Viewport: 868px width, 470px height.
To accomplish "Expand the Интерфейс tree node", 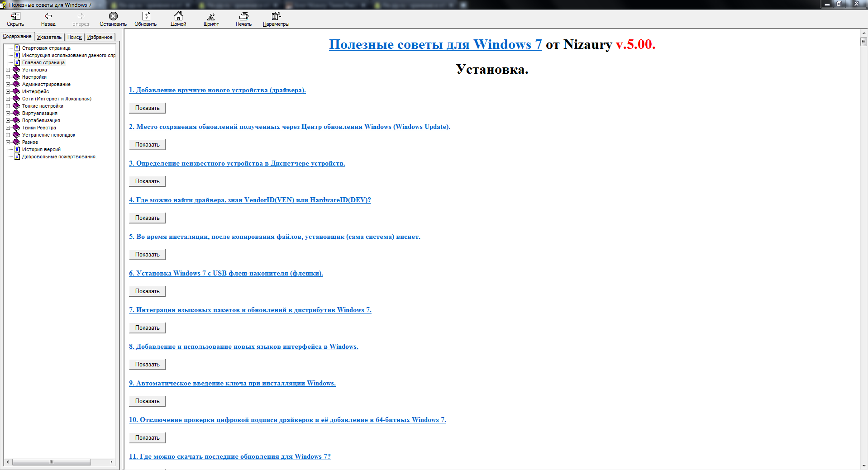I will tap(8, 91).
